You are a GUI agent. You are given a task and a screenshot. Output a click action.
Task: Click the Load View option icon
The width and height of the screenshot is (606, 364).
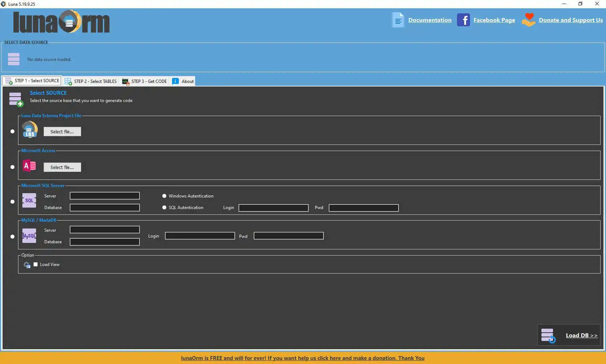point(27,265)
